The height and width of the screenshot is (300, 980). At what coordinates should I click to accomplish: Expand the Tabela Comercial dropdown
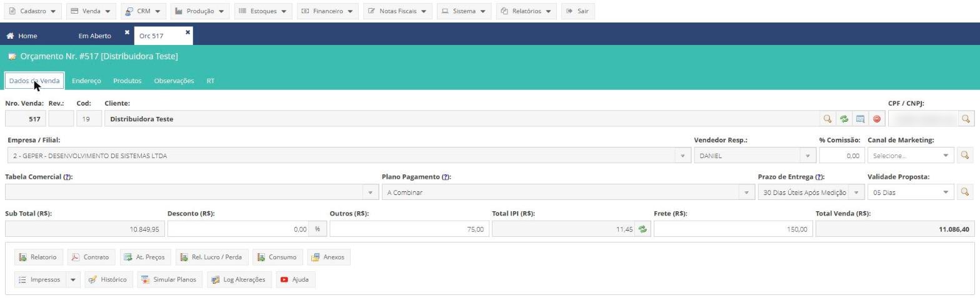370,192
